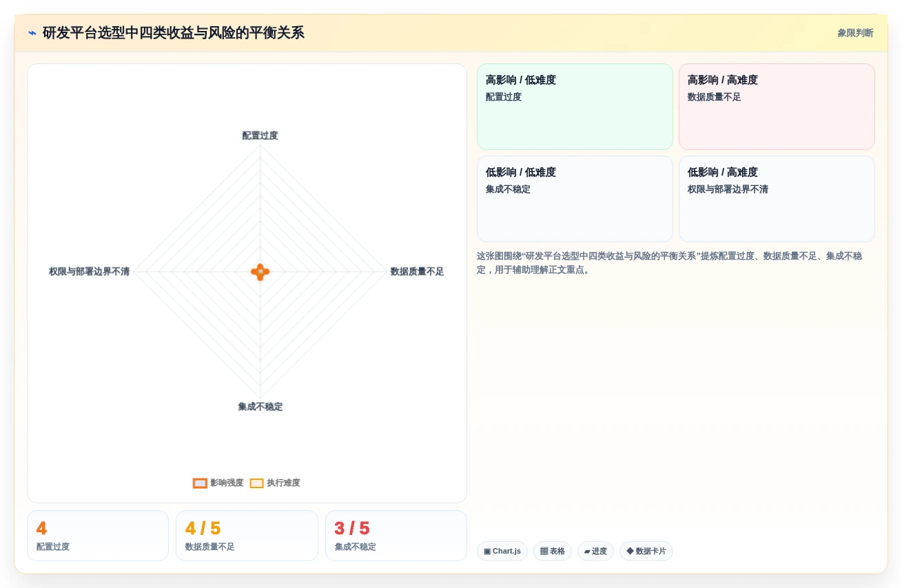Open the 低影响 / 高难度 quadrant card

point(777,199)
